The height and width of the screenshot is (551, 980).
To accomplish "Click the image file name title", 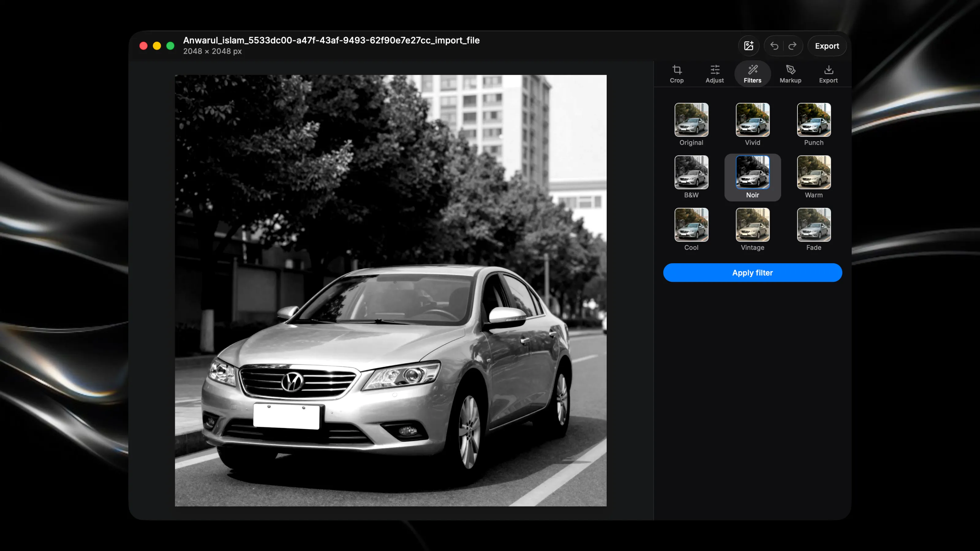I will tap(331, 40).
